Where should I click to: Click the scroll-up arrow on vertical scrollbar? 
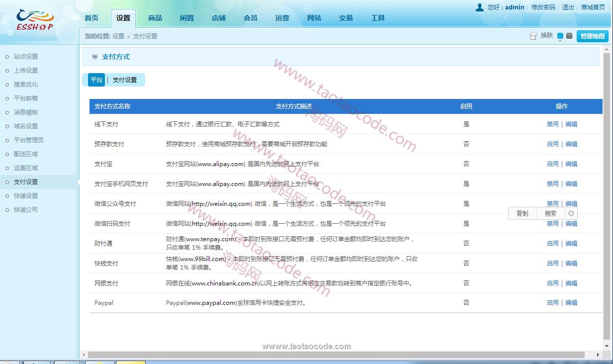607,49
